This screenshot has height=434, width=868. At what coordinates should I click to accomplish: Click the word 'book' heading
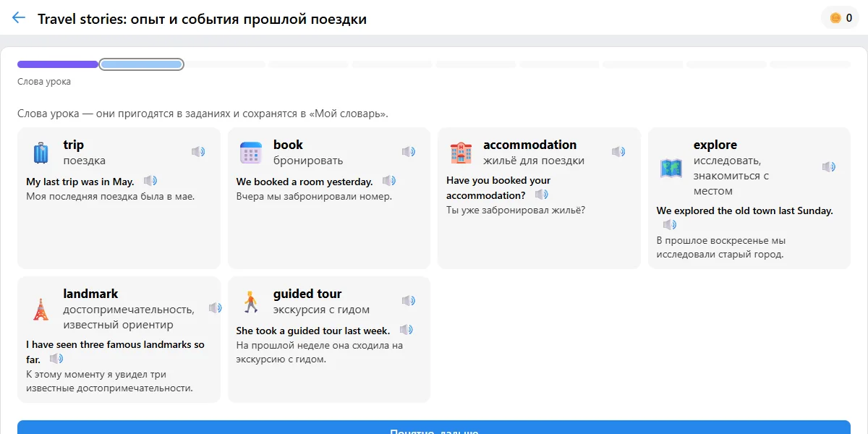(288, 145)
